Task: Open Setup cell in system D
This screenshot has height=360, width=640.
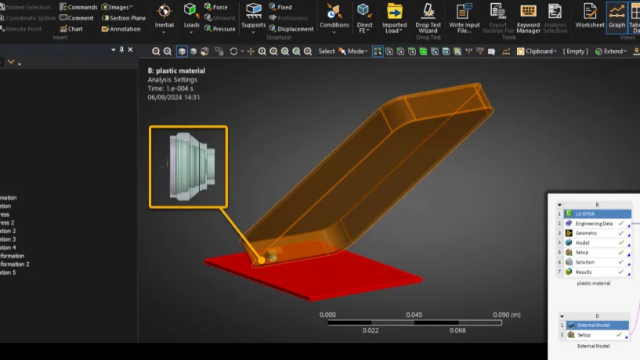Action: 598,335
